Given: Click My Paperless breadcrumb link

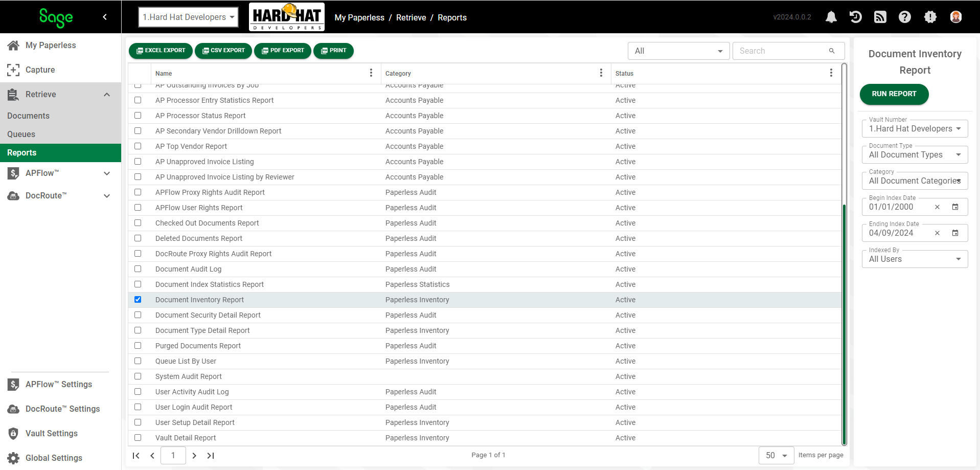Looking at the screenshot, I should 359,17.
